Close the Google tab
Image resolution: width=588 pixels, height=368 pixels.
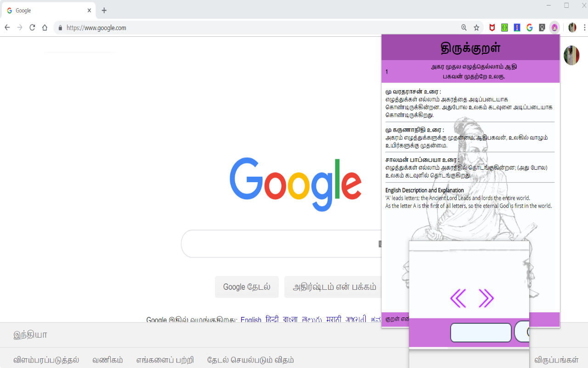coord(89,11)
